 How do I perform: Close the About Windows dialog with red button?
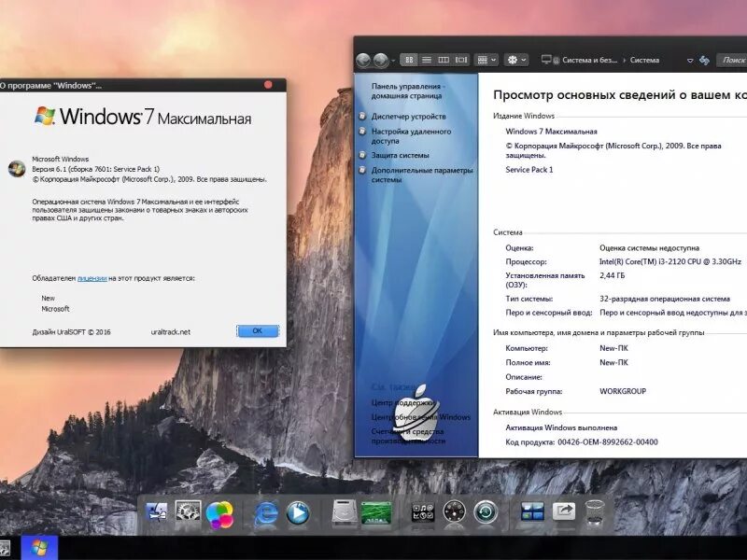(x=268, y=85)
